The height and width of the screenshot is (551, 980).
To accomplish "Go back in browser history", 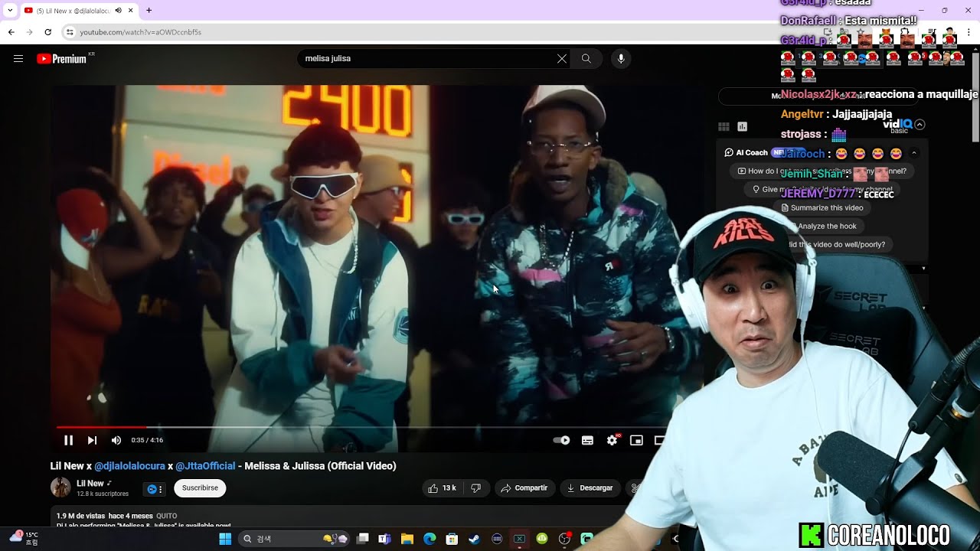I will click(x=11, y=32).
